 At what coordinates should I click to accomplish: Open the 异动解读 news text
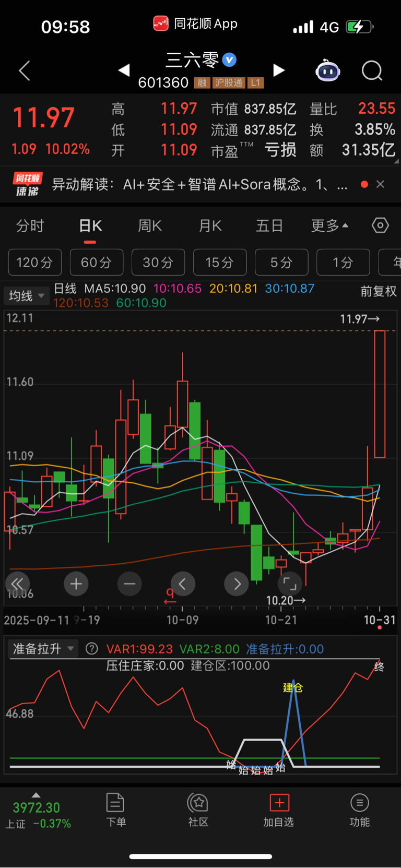click(200, 184)
